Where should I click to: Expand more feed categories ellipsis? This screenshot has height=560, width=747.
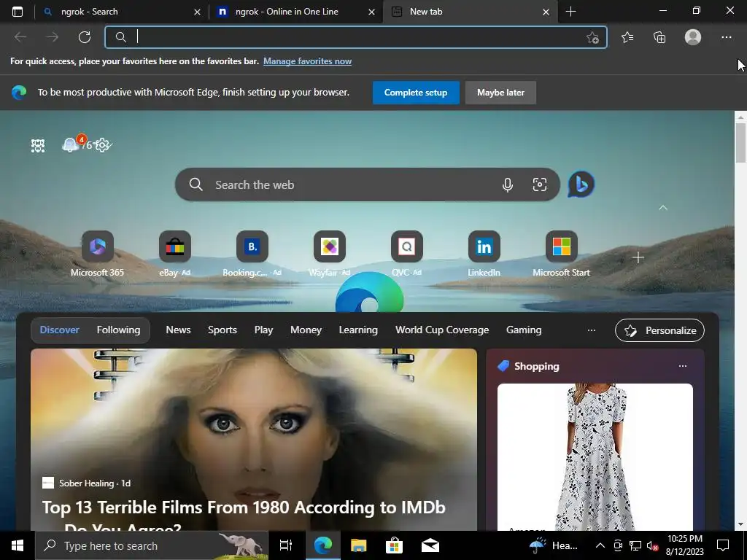point(591,330)
